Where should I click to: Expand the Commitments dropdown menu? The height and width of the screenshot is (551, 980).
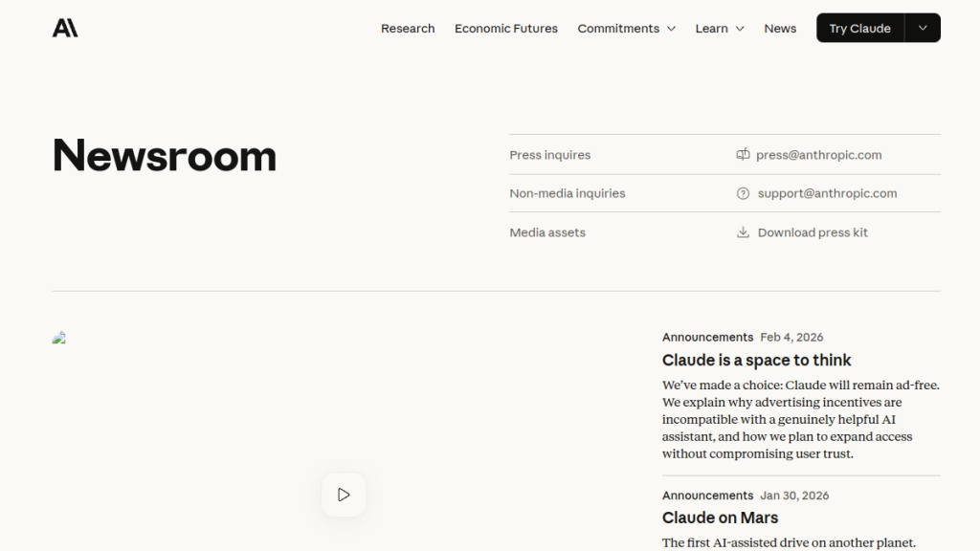[x=626, y=29]
